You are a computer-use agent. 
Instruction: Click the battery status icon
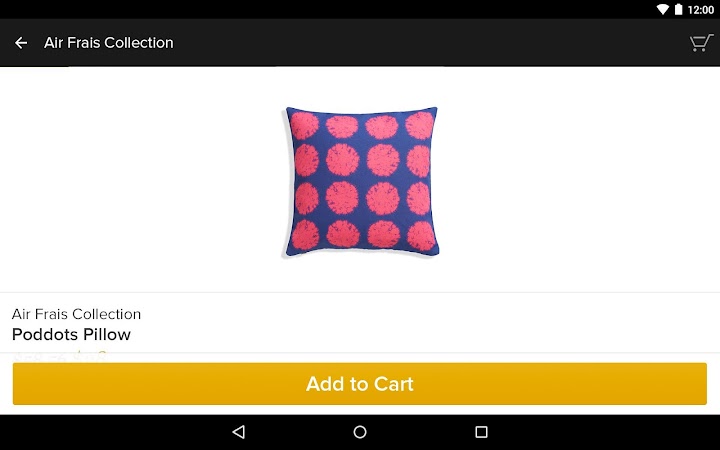point(678,9)
